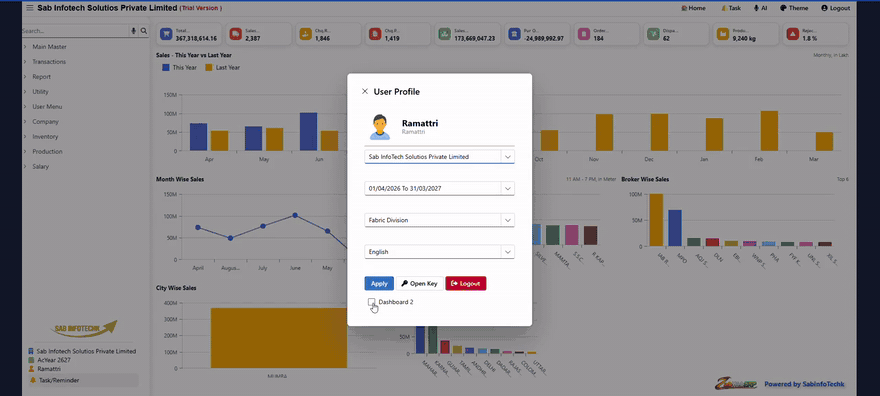880x396 pixels.
Task: Enable the Dashboard 2 checkbox
Action: click(x=372, y=302)
